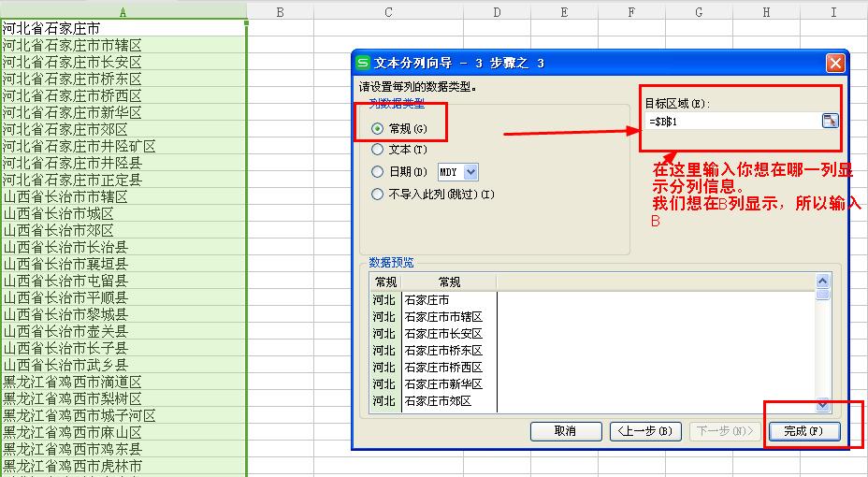Select column D header
Screen dimensions: 868x477
(497, 11)
